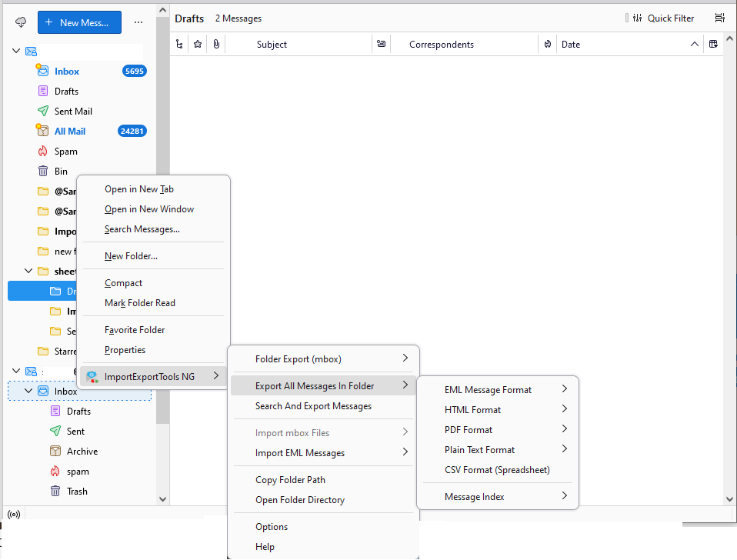Expand HTML Format submenu
This screenshot has width=737, height=560.
coord(498,410)
